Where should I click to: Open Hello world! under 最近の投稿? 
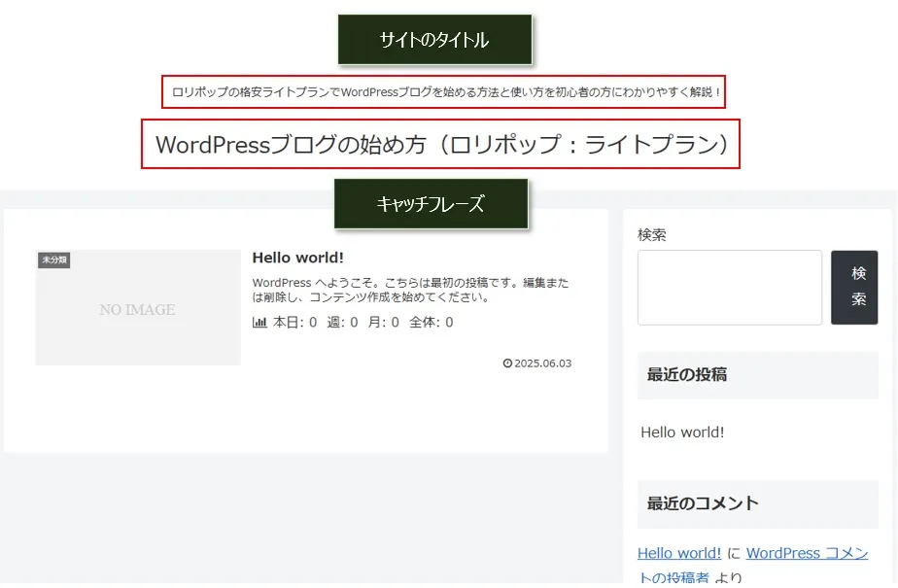[x=682, y=432]
